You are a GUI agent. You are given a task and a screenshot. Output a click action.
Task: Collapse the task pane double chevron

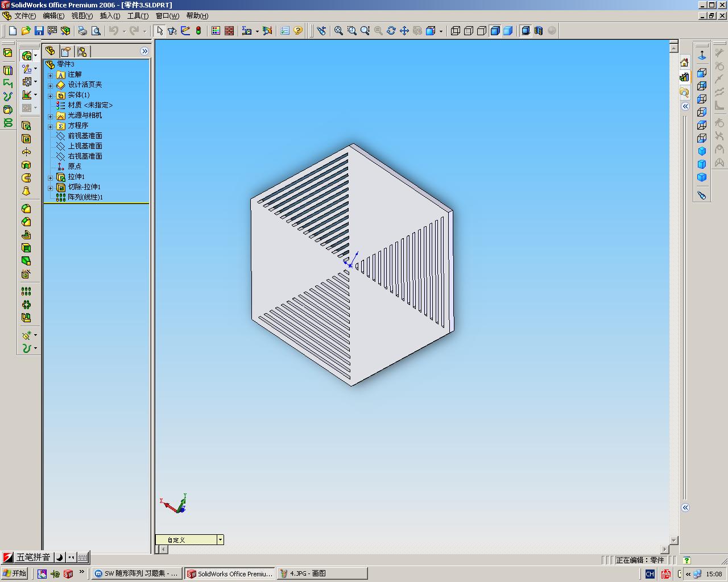coord(685,106)
